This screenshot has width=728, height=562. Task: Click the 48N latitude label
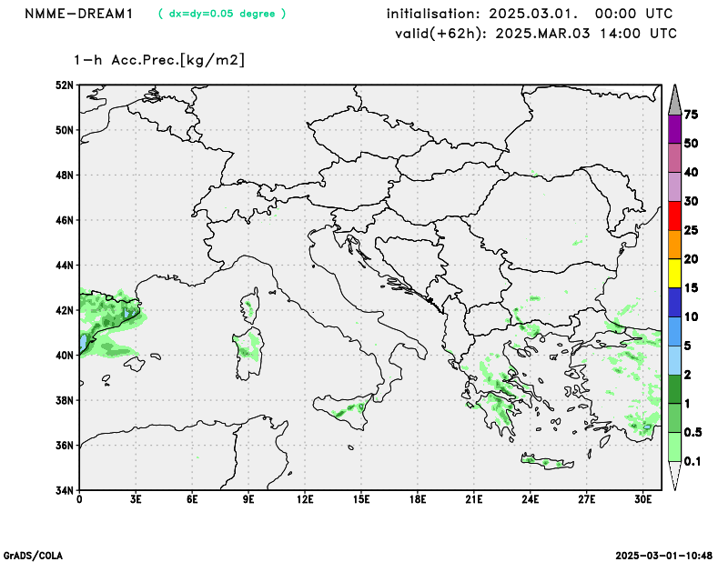65,175
